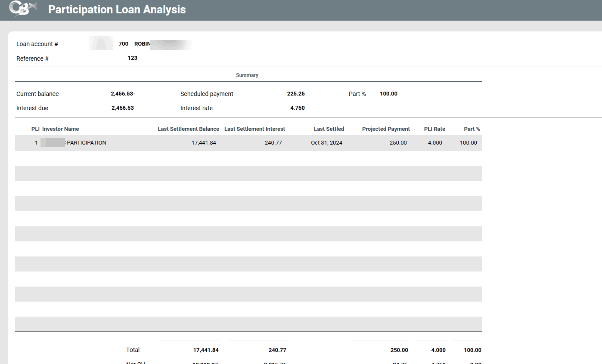
Task: Click the Summary section heading
Action: (247, 75)
